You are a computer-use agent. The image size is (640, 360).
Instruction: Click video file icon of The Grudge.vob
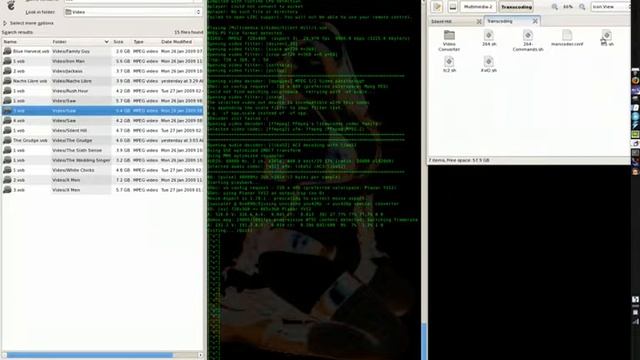tap(7, 140)
